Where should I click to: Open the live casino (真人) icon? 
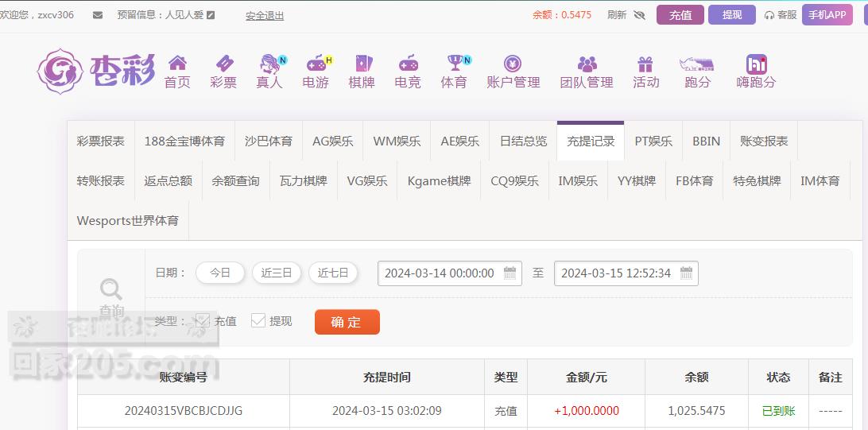[x=270, y=64]
